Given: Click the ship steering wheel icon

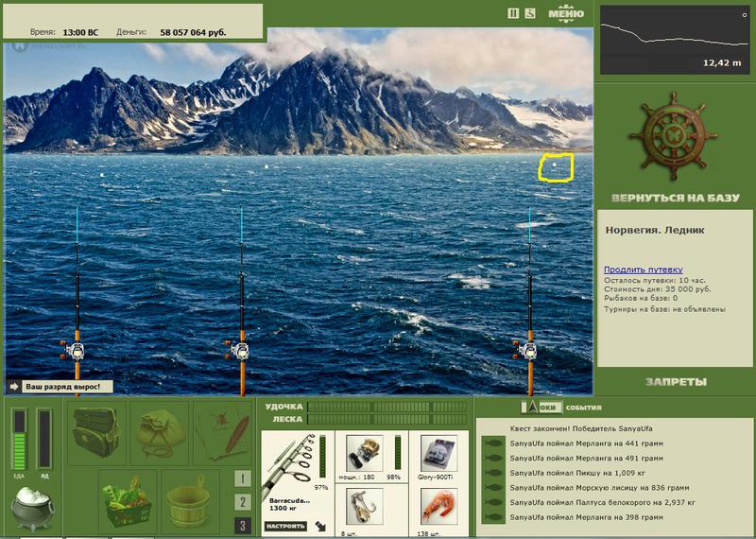Looking at the screenshot, I should pos(674,136).
